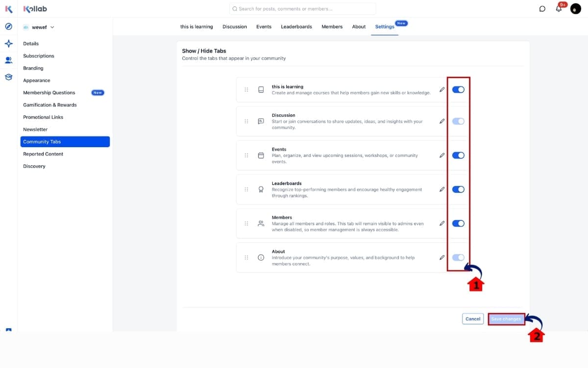Viewport: 588px width, 368px height.
Task: Open the compass Discover icon
Action: [8, 26]
